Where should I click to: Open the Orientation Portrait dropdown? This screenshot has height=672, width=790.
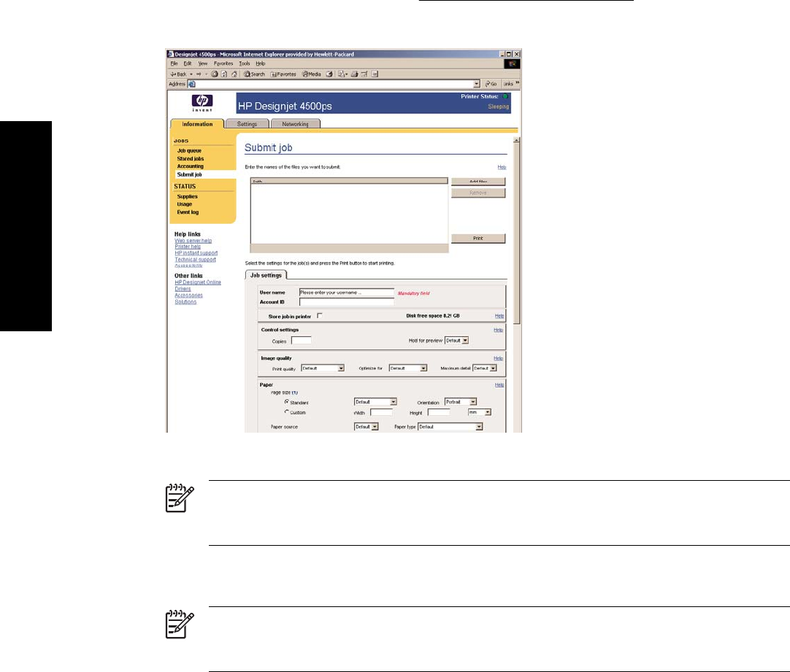point(461,402)
